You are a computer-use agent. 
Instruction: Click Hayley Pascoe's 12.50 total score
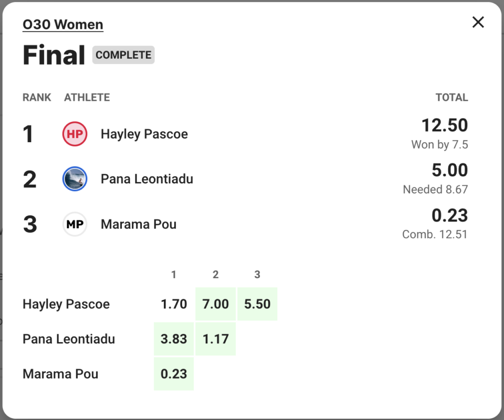444,125
